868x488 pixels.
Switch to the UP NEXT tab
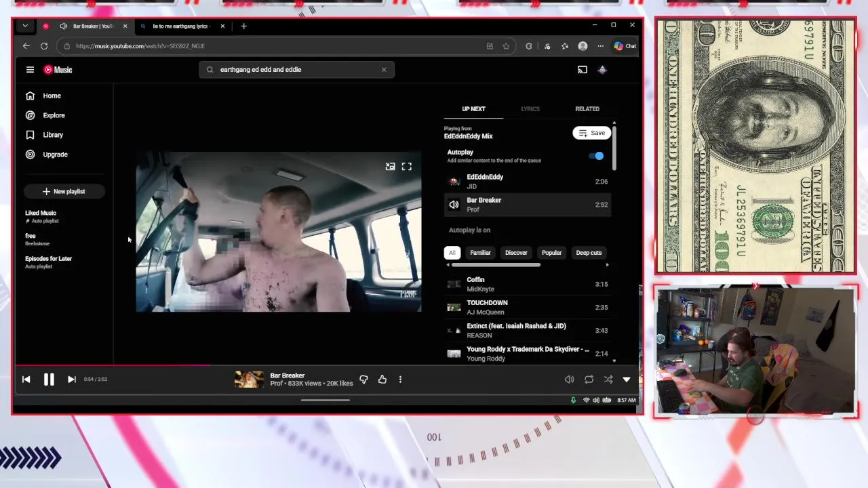coord(473,109)
